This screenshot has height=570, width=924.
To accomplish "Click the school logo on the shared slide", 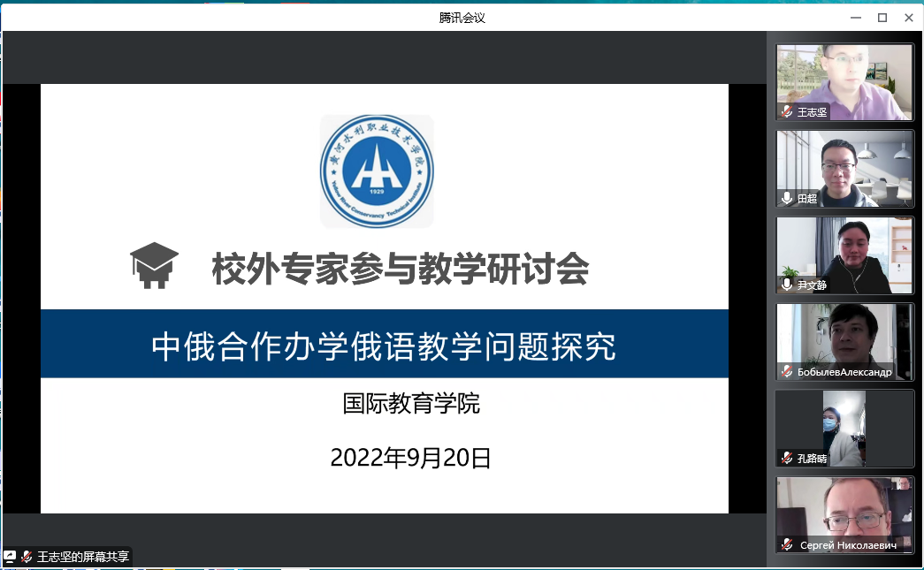I will [x=377, y=171].
